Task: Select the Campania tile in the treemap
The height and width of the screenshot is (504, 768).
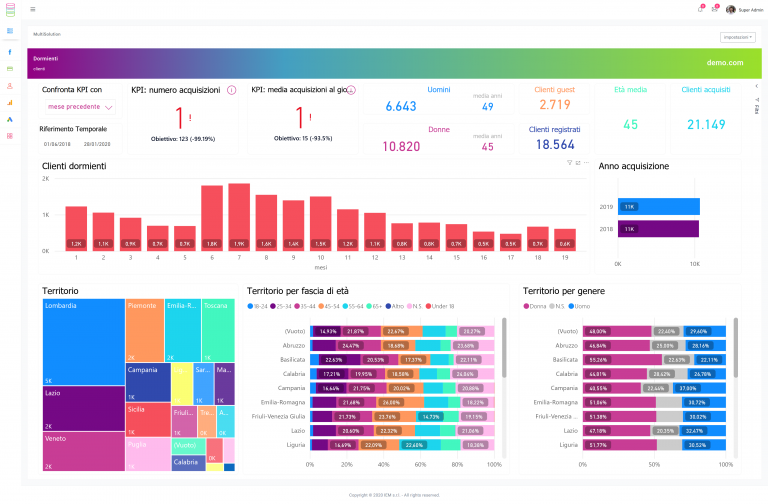Action: 148,383
